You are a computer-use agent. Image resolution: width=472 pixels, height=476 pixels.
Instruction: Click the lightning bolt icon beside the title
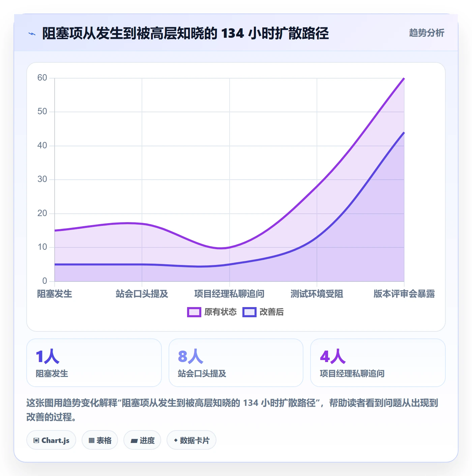[x=32, y=34]
